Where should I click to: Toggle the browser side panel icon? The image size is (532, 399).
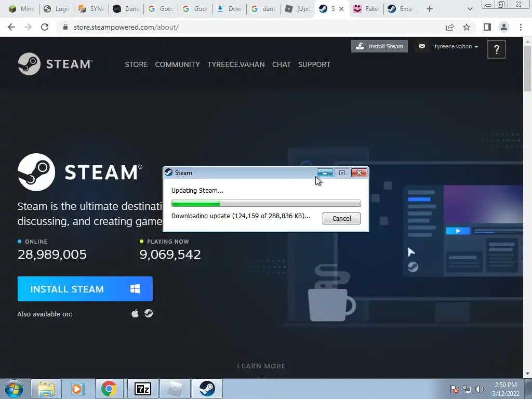click(x=487, y=27)
